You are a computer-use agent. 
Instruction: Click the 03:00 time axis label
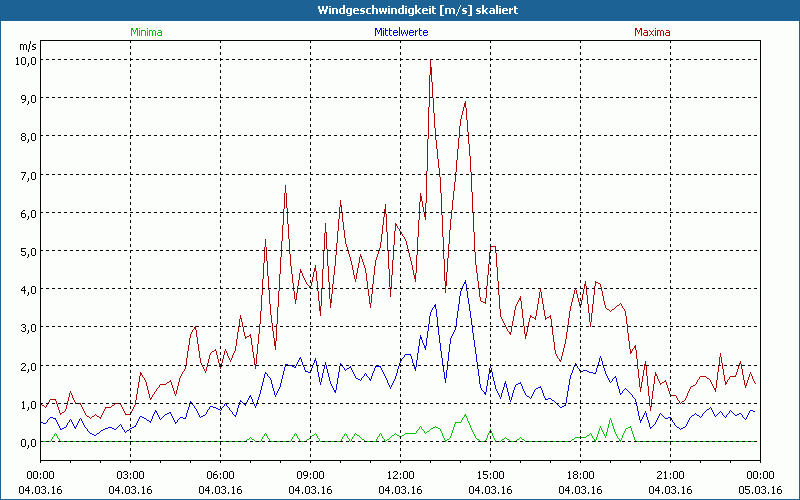[x=130, y=476]
